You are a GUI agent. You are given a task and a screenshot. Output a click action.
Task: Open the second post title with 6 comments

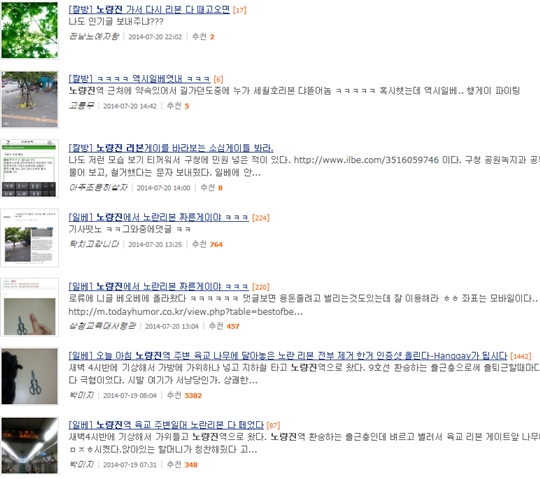(139, 79)
